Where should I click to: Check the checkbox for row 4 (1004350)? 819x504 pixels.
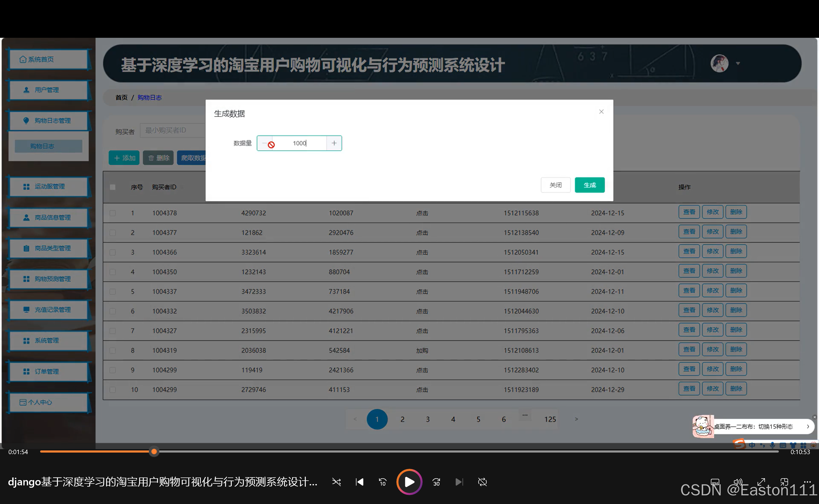(x=113, y=272)
